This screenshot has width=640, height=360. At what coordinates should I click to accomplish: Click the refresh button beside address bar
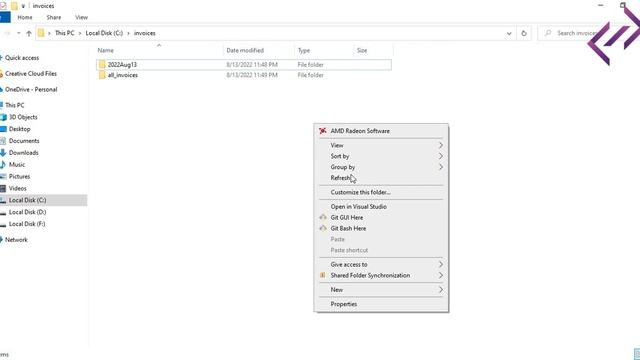(x=524, y=33)
